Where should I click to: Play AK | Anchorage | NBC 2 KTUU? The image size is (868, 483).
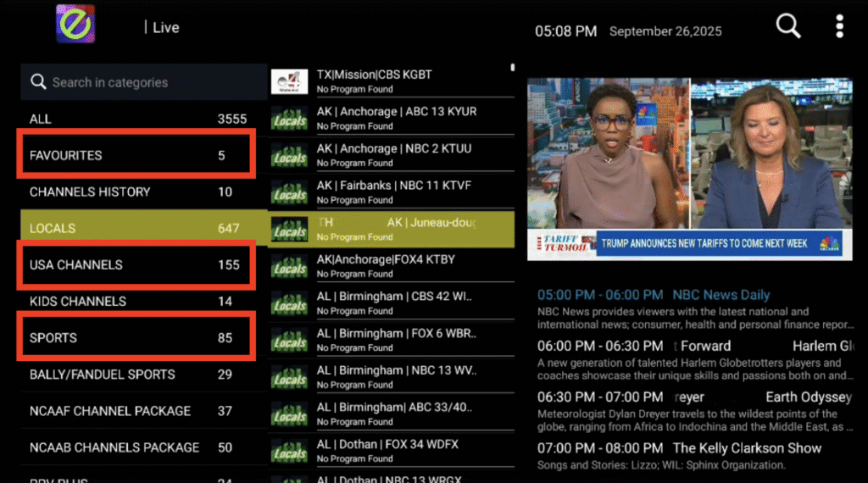pos(392,155)
